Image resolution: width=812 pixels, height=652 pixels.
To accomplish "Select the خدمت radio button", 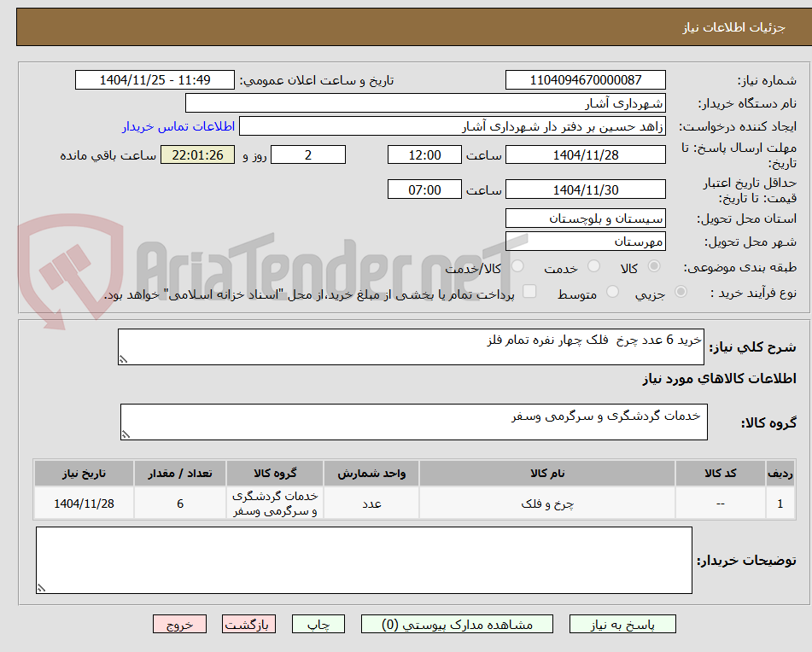I will [x=594, y=266].
